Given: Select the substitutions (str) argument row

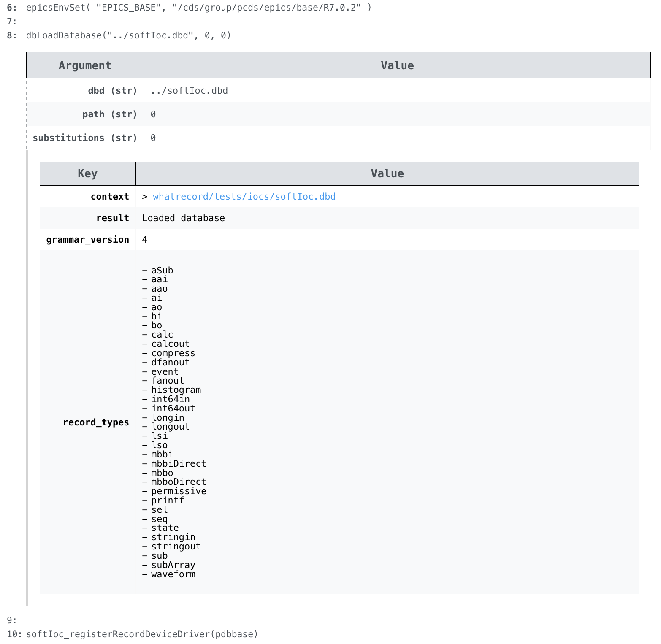Looking at the screenshot, I should (x=84, y=138).
